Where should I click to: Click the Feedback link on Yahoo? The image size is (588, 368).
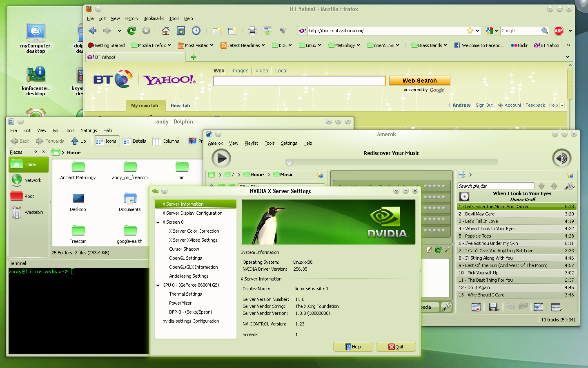[535, 105]
